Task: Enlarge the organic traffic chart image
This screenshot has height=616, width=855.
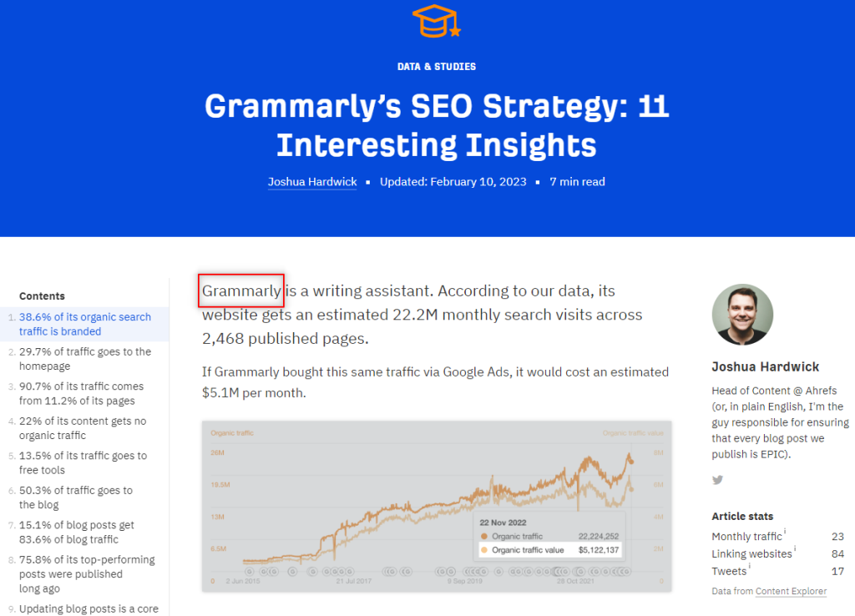Action: click(437, 506)
